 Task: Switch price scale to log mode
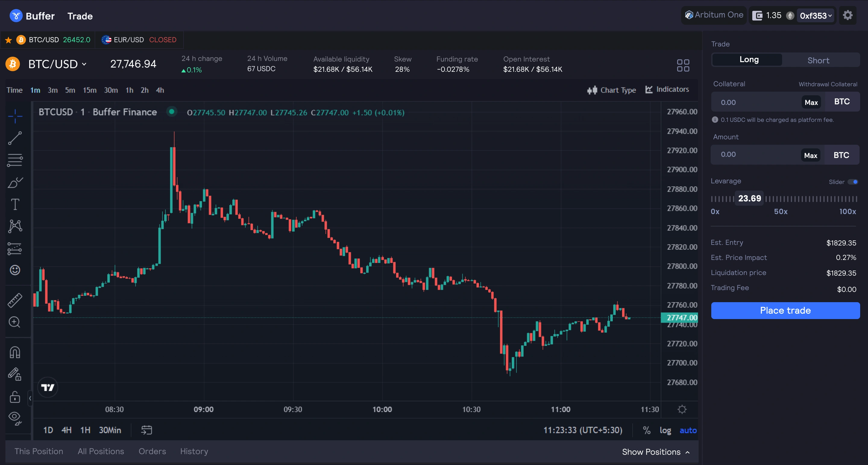coord(665,430)
